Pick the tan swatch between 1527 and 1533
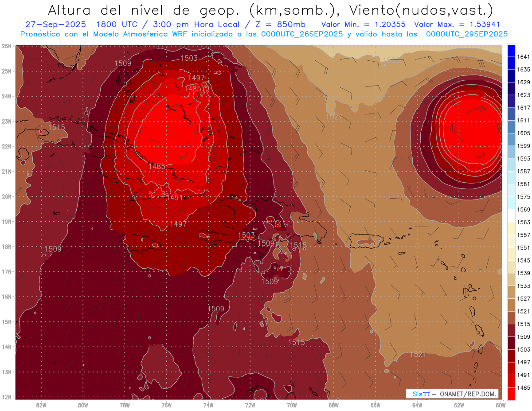This screenshot has height=411, width=532. (511, 292)
